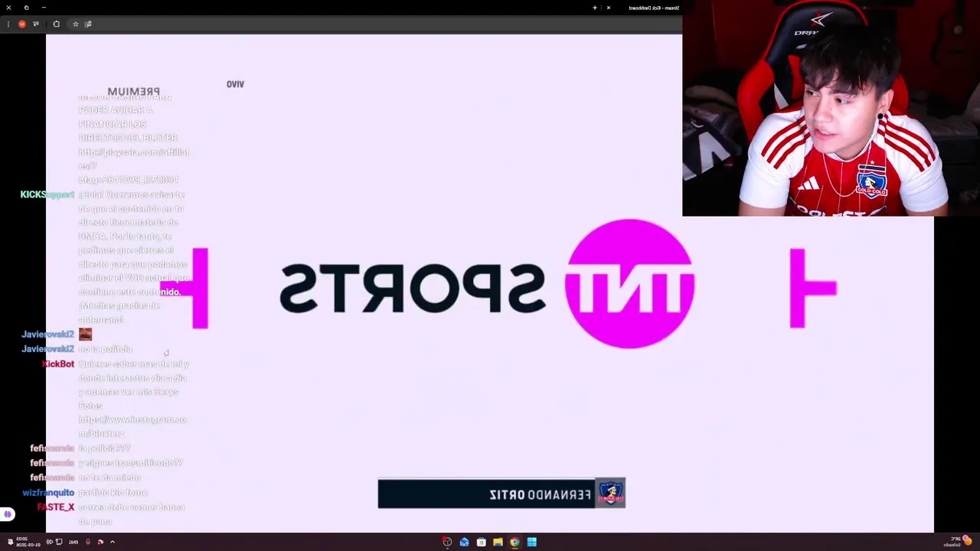Click the VIVO live indicator on the video
The width and height of the screenshot is (980, 551).
(235, 84)
